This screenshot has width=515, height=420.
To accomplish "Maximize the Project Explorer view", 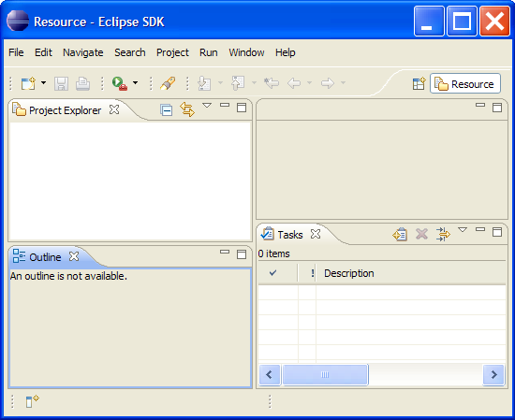I will [x=242, y=108].
